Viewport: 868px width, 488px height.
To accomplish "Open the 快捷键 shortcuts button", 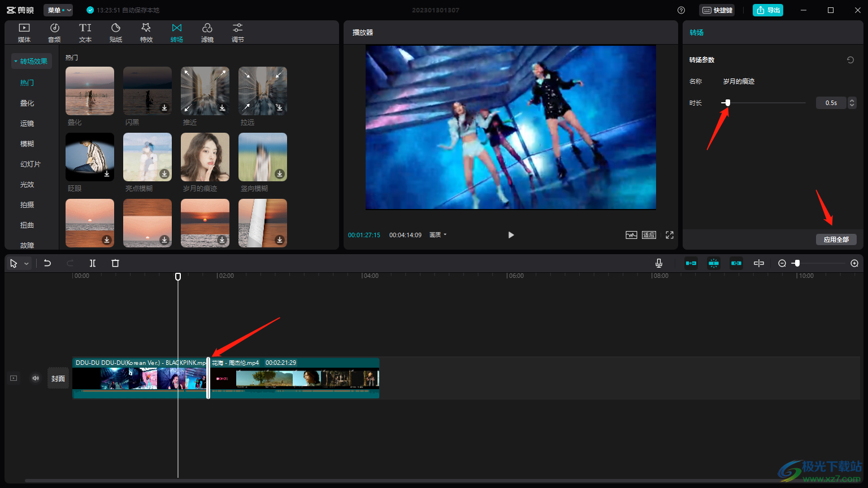I will [x=717, y=10].
